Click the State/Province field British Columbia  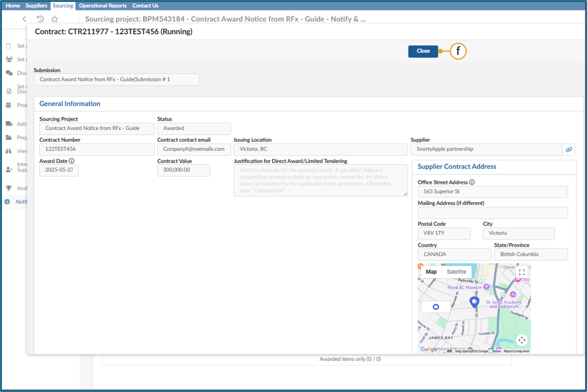pyautogui.click(x=531, y=255)
